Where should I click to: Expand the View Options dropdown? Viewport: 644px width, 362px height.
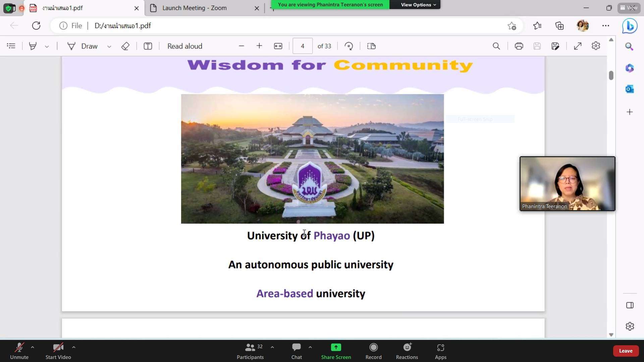pyautogui.click(x=418, y=5)
